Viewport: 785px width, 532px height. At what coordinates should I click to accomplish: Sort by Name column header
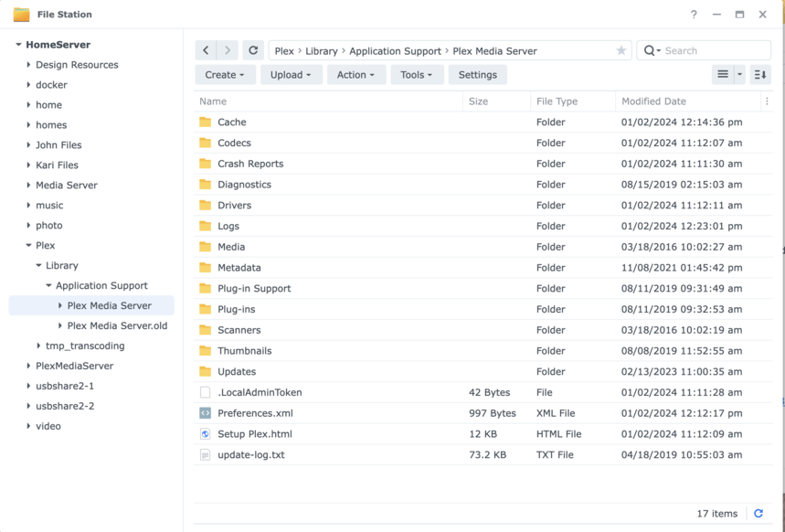(x=328, y=101)
